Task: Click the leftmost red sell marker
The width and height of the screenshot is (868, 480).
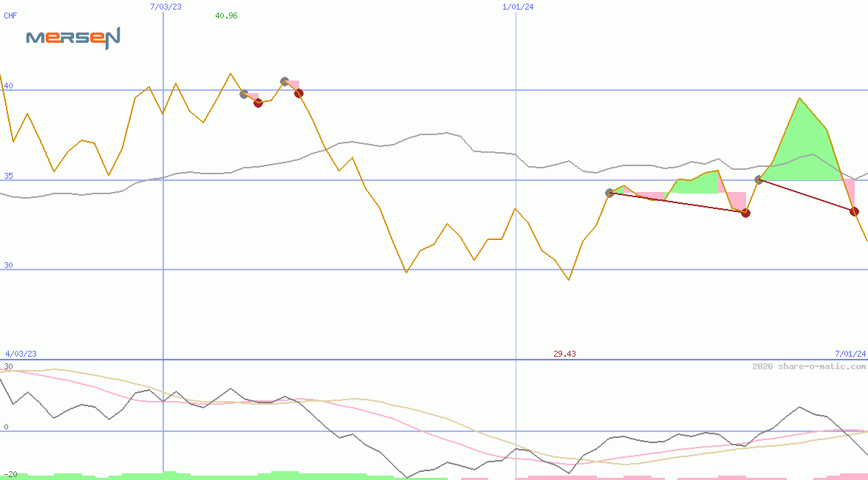Action: pos(258,103)
